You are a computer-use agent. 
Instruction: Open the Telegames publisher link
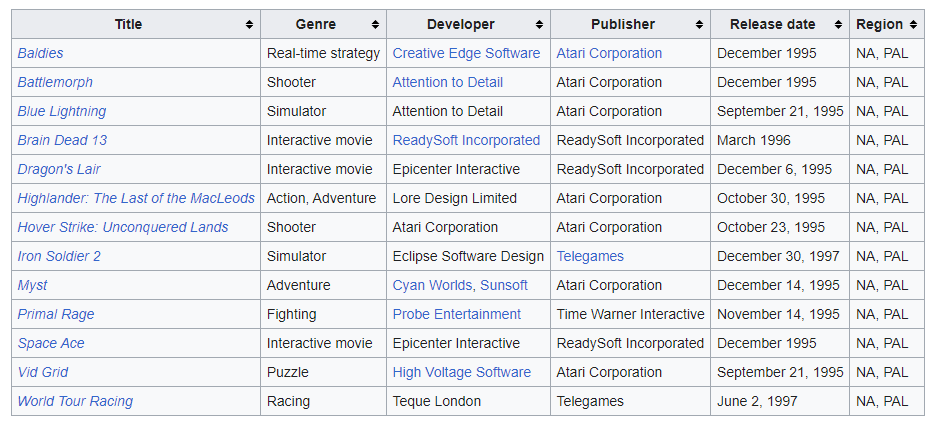click(590, 256)
